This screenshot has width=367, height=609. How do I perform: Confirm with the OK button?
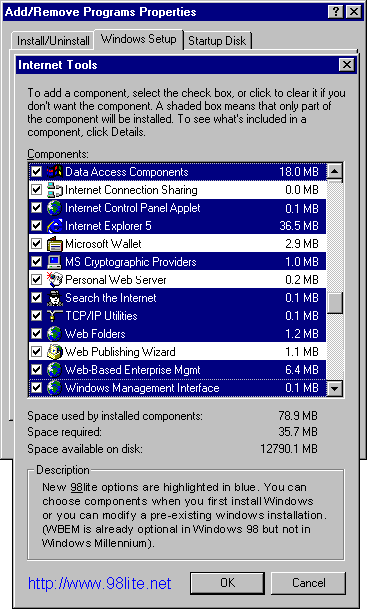click(x=228, y=583)
